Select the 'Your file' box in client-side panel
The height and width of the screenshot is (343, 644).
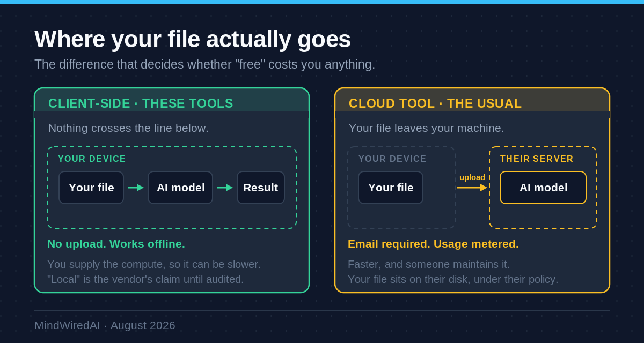coord(91,188)
